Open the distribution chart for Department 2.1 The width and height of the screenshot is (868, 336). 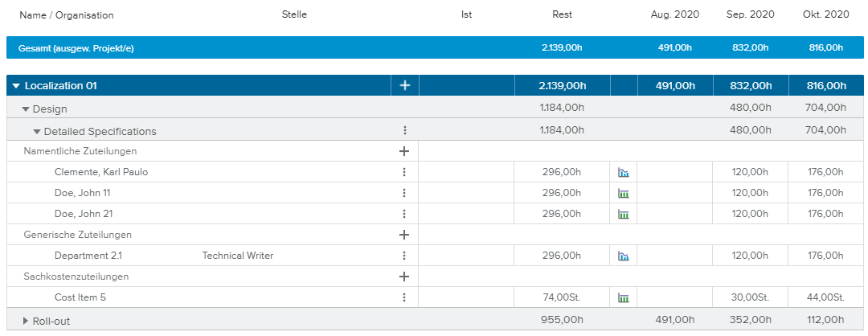point(623,256)
